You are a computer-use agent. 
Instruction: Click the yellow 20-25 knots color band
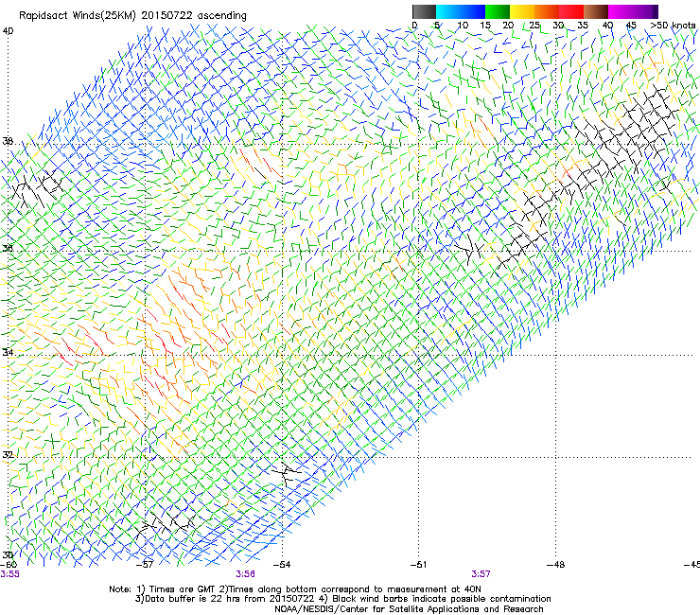pos(522,11)
